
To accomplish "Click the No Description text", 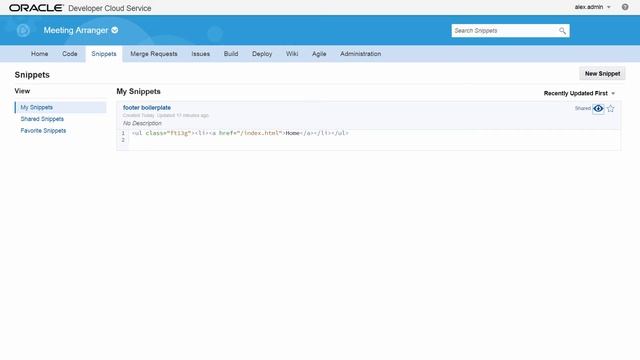I will tap(142, 123).
